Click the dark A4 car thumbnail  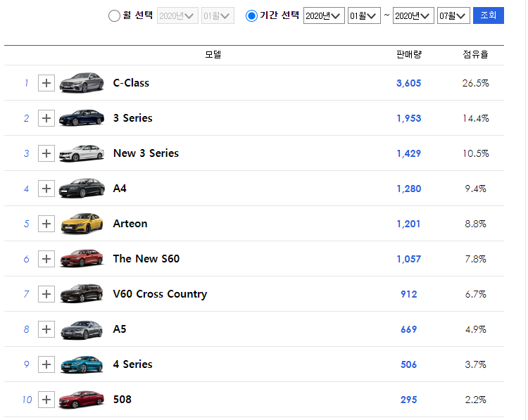point(82,188)
